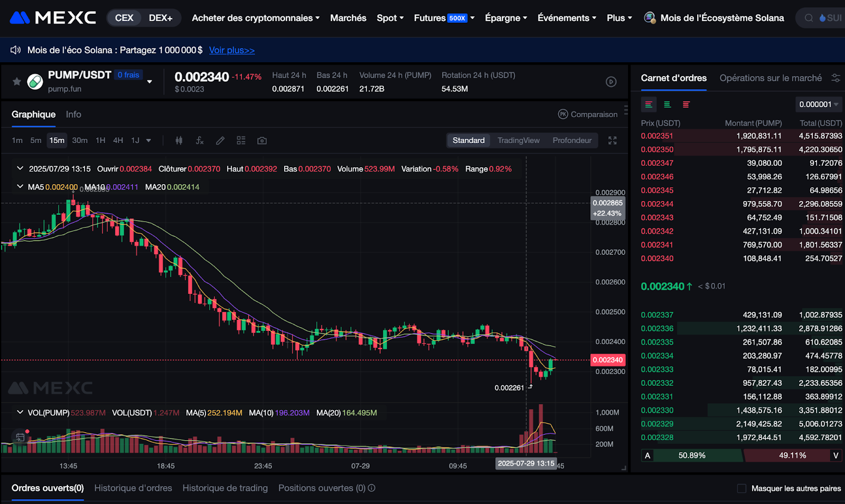Select the 4H timeframe
845x504 pixels.
118,140
